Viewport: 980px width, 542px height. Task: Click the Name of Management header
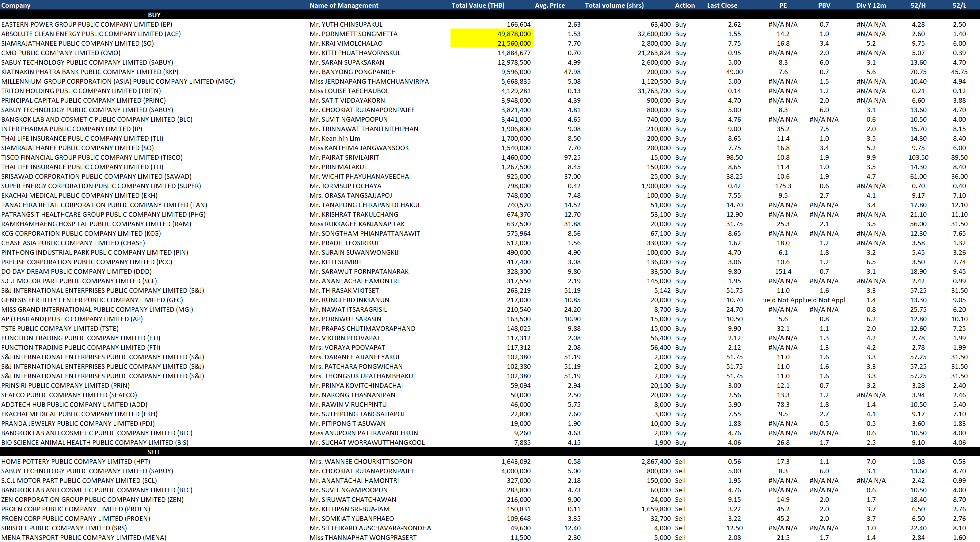(x=344, y=5)
